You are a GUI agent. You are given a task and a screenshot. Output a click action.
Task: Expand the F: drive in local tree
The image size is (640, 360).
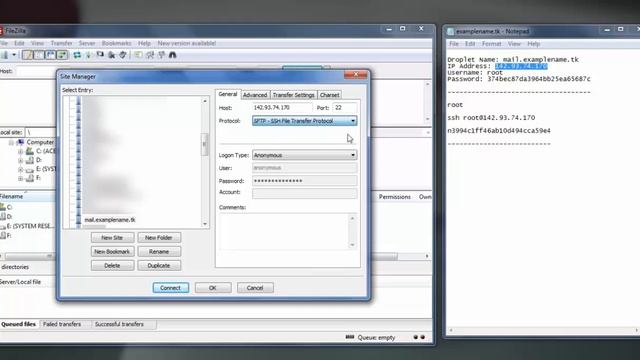tap(20, 178)
